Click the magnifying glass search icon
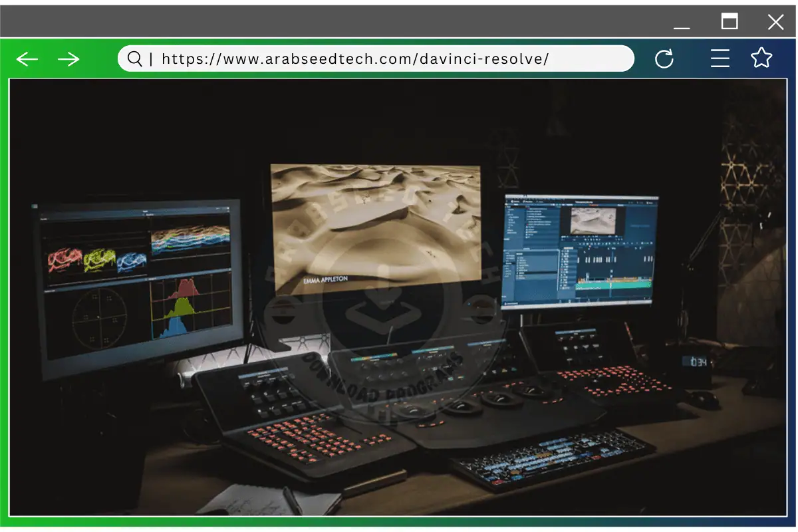798x532 pixels. click(134, 59)
